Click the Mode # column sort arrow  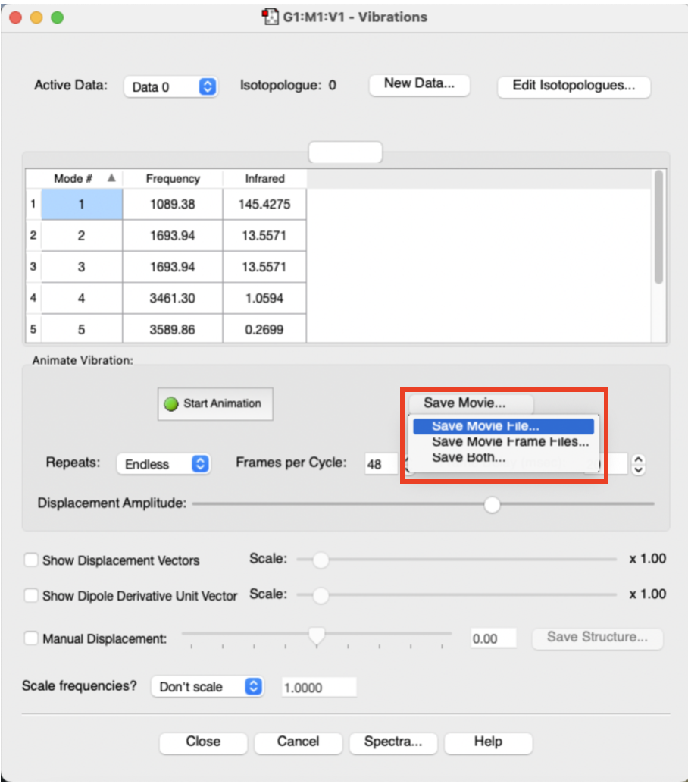tap(111, 178)
